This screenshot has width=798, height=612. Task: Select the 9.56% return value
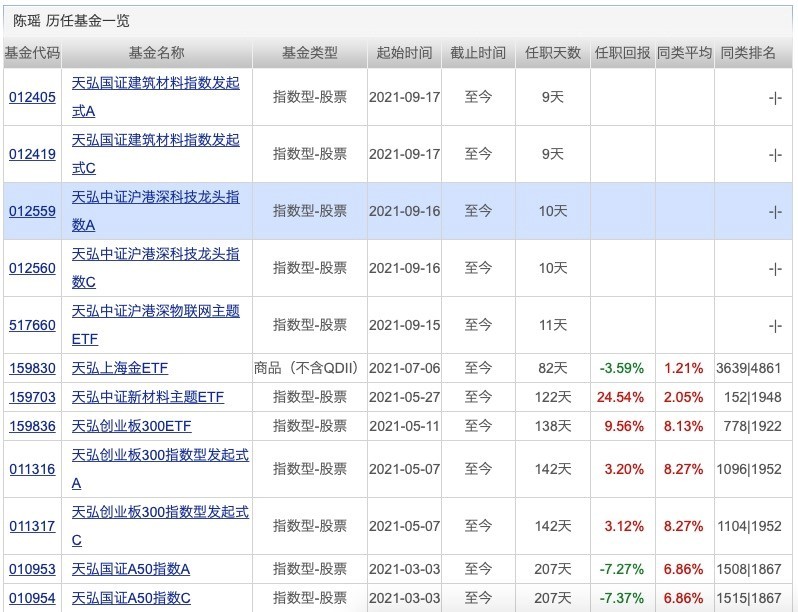[624, 426]
